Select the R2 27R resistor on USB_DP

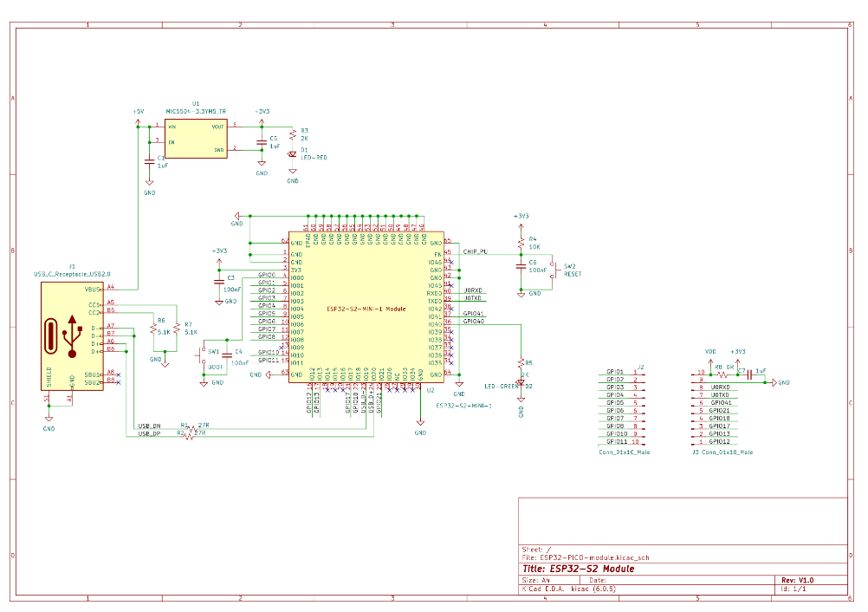click(x=189, y=436)
